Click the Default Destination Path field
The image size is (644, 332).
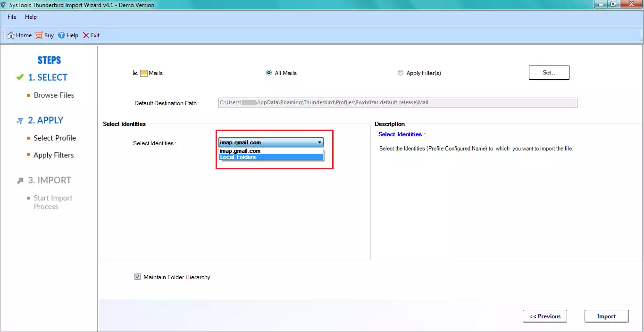(398, 103)
